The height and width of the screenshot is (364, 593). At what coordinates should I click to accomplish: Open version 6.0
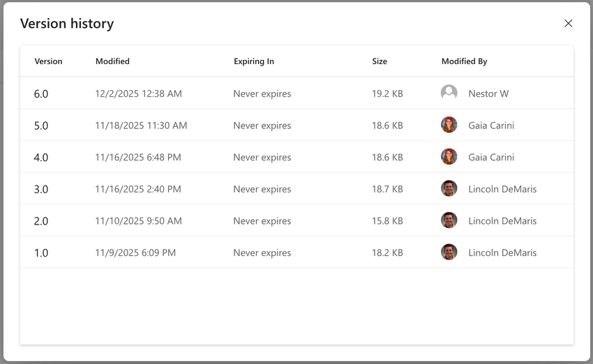[41, 94]
